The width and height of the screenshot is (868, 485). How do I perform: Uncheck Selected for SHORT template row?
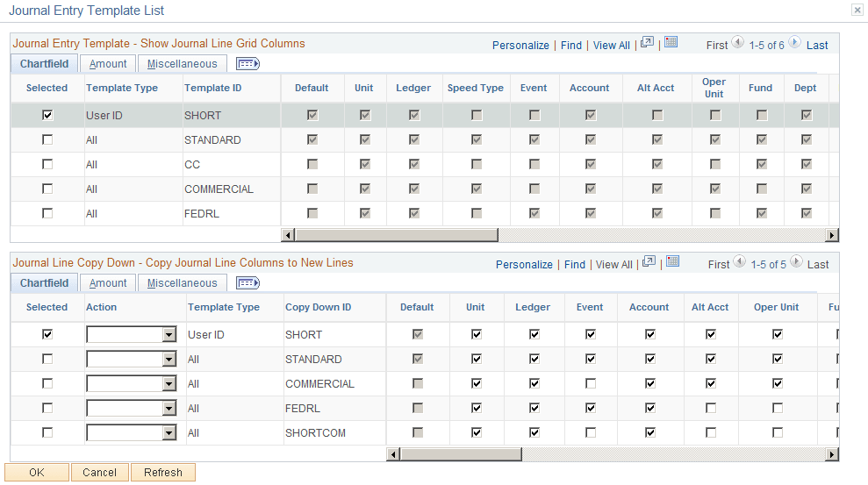pos(47,115)
